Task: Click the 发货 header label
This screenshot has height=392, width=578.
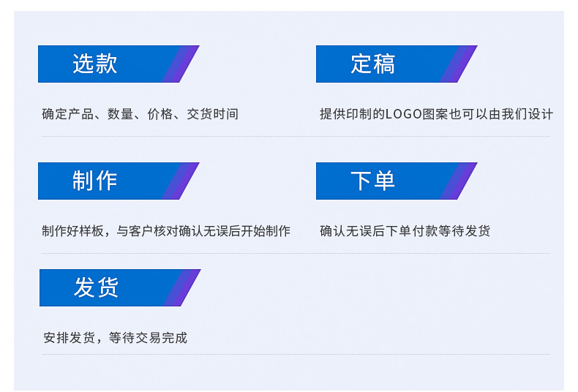Action: coord(96,287)
